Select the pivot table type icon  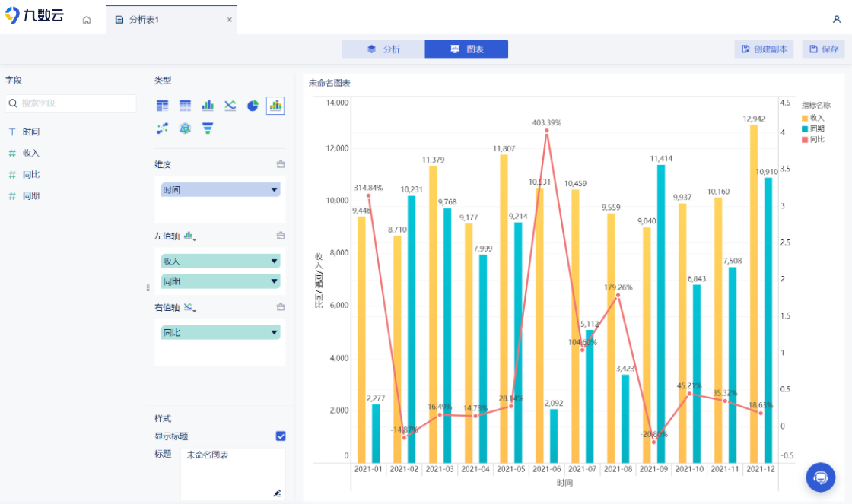162,106
